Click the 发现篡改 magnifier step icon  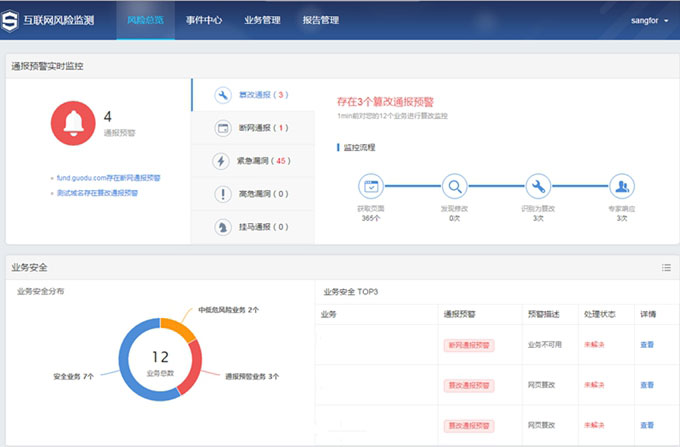tap(454, 186)
